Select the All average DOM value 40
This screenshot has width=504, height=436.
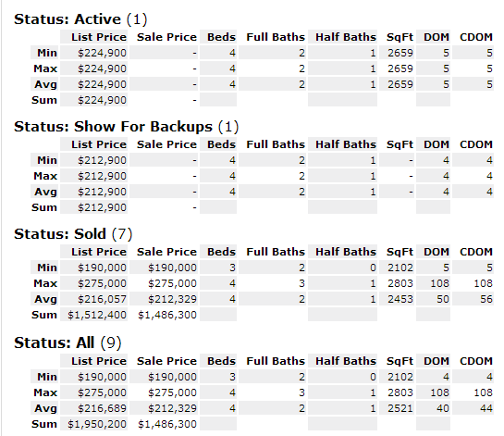pyautogui.click(x=443, y=408)
